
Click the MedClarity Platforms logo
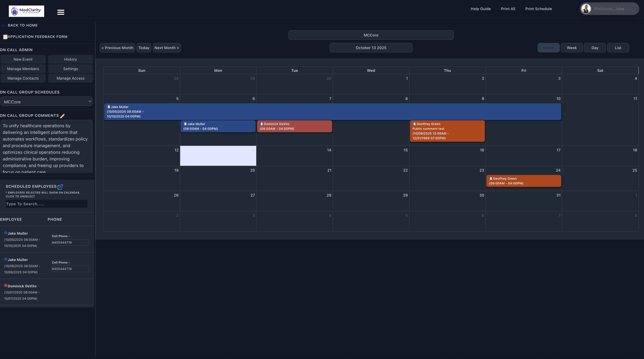tap(27, 11)
